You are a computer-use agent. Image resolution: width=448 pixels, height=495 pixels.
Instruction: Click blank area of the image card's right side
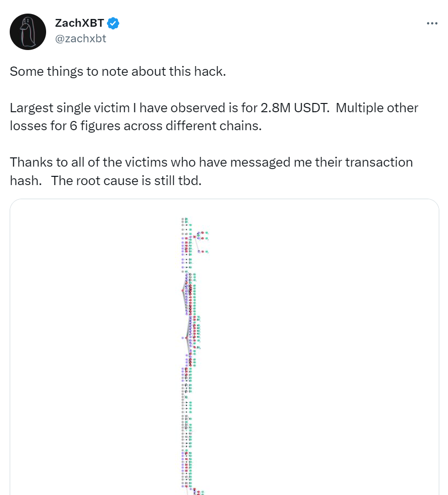point(331,347)
